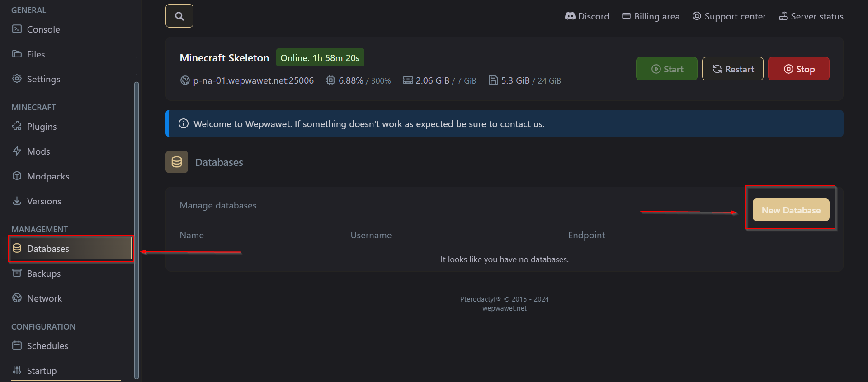
Task: Click the Minecraft Skeleton server name
Action: tap(224, 58)
